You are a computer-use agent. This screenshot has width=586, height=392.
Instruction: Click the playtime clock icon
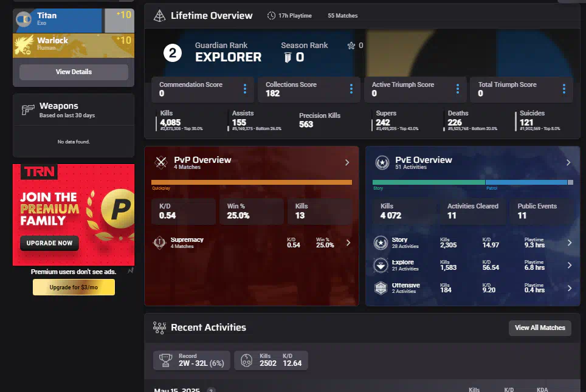tap(271, 16)
